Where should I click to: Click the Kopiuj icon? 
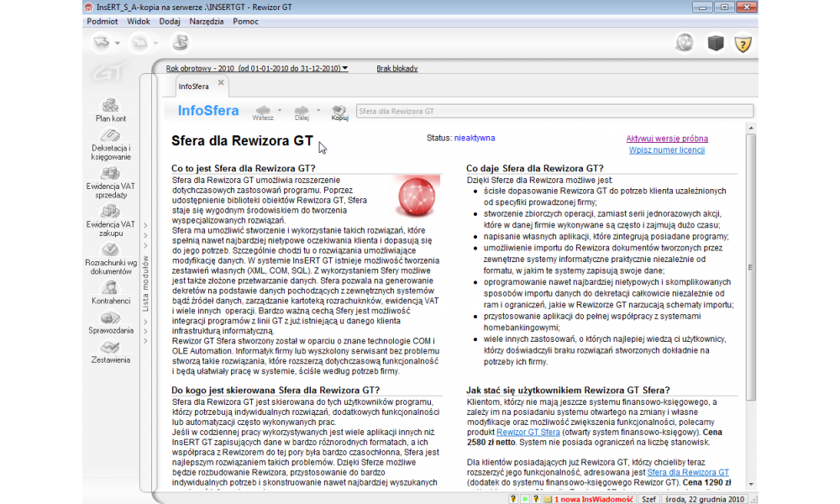coord(339,113)
